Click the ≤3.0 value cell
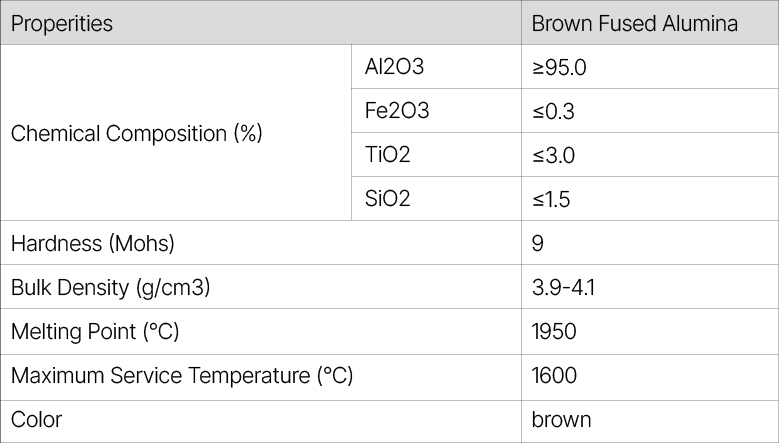Viewport: 779px width, 443px height. click(554, 155)
